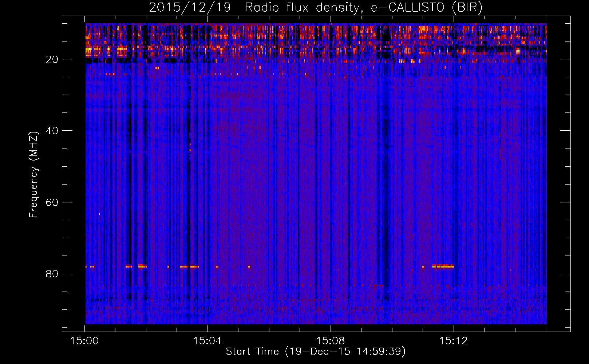
Task: Click the 'Start Time (19-Dec-15 14:59:39)' x-axis label
Action: (316, 352)
